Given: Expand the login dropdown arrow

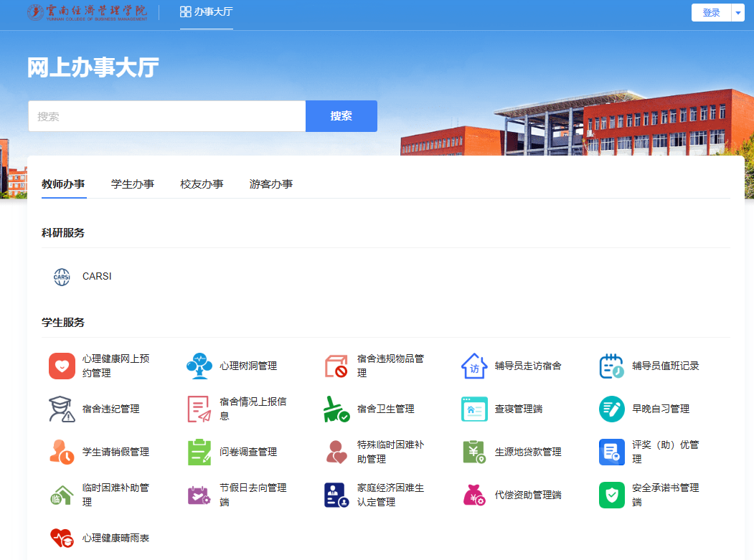Looking at the screenshot, I should (x=737, y=12).
